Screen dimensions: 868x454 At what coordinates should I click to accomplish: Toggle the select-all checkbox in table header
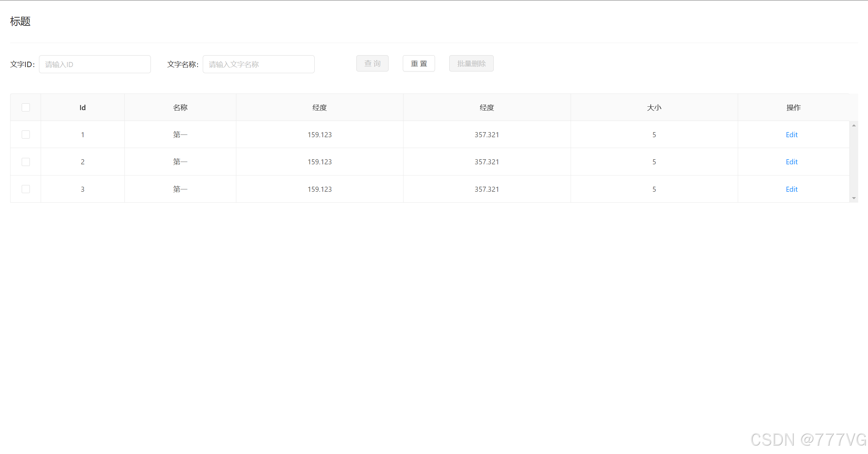point(25,107)
